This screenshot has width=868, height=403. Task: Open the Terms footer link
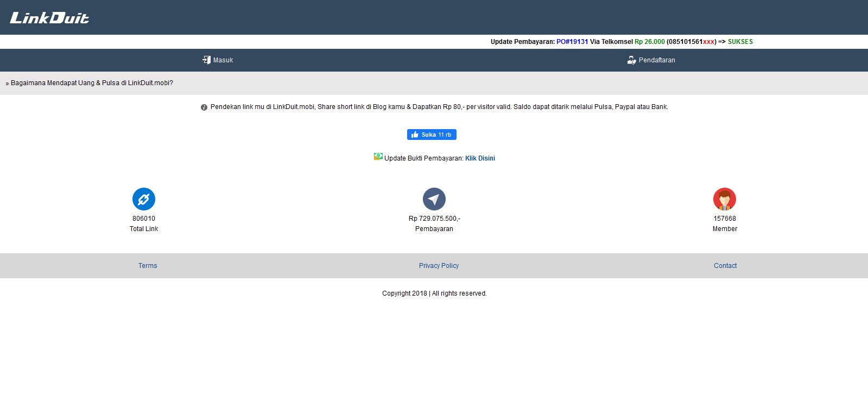point(148,266)
